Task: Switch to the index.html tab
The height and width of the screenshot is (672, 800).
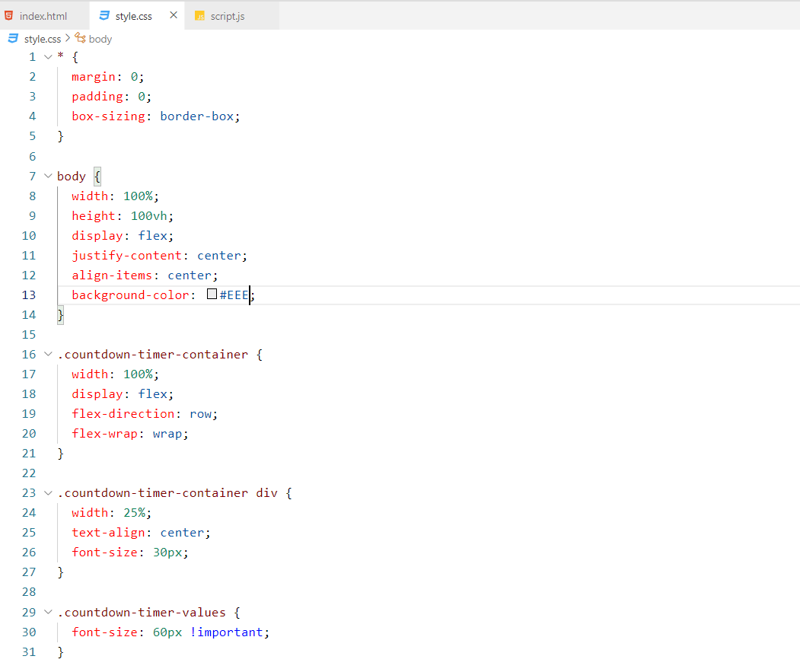Action: click(43, 16)
